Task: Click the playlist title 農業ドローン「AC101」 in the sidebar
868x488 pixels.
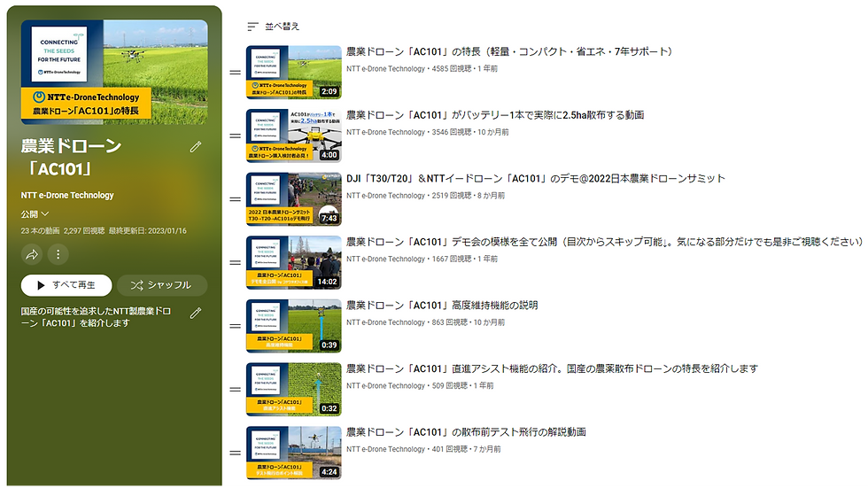Action: click(71, 158)
